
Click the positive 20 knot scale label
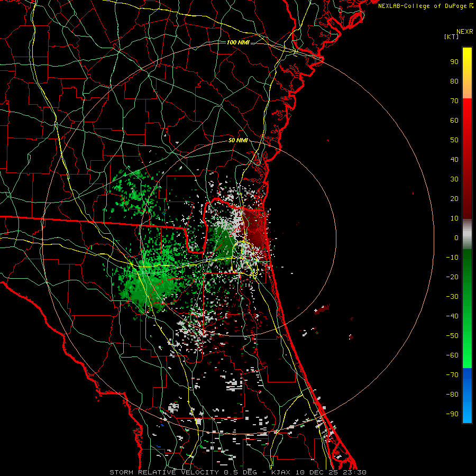click(x=454, y=198)
